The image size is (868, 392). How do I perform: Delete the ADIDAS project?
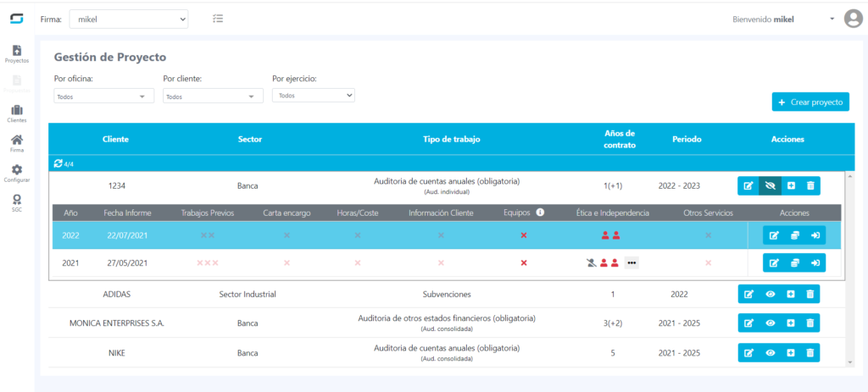click(810, 294)
